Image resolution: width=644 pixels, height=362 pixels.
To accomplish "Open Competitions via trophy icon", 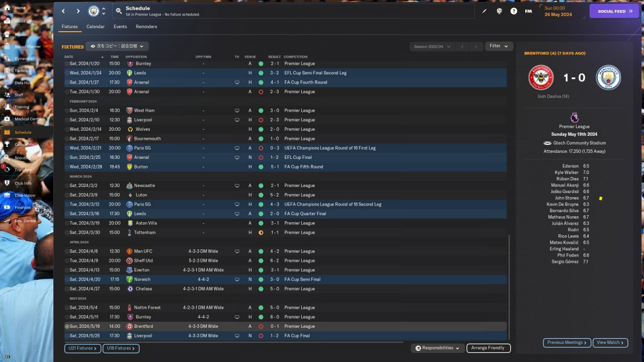I will (x=8, y=144).
